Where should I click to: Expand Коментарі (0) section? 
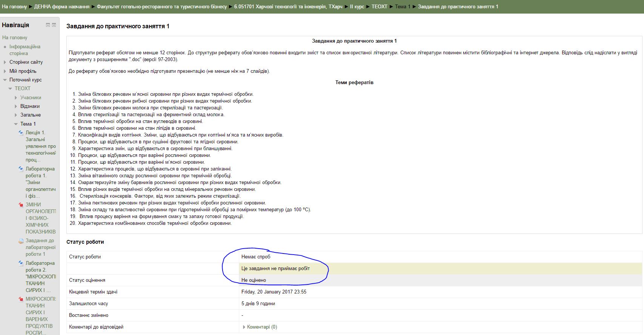click(x=244, y=327)
